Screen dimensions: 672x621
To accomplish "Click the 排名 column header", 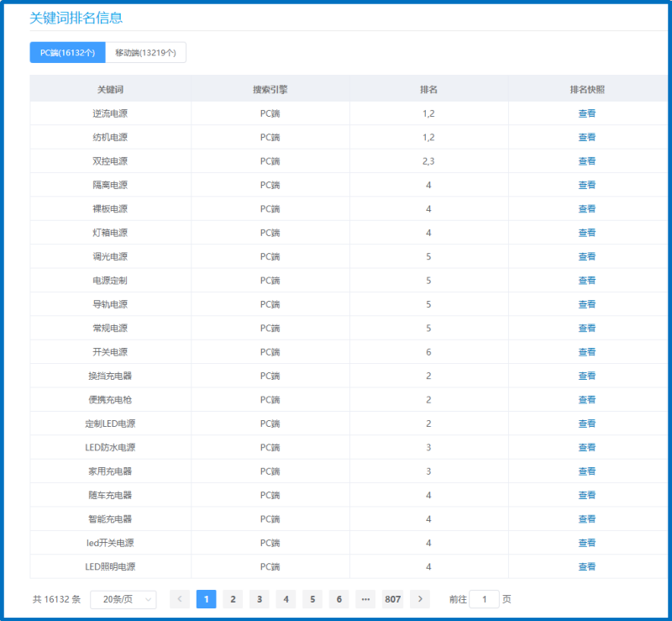I will (x=428, y=89).
